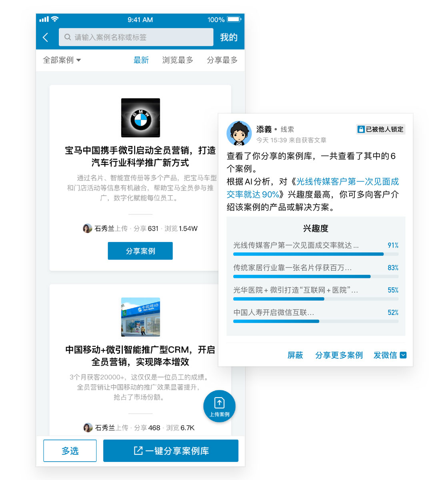Click the 91% interest progress bar
The image size is (448, 480).
316,254
